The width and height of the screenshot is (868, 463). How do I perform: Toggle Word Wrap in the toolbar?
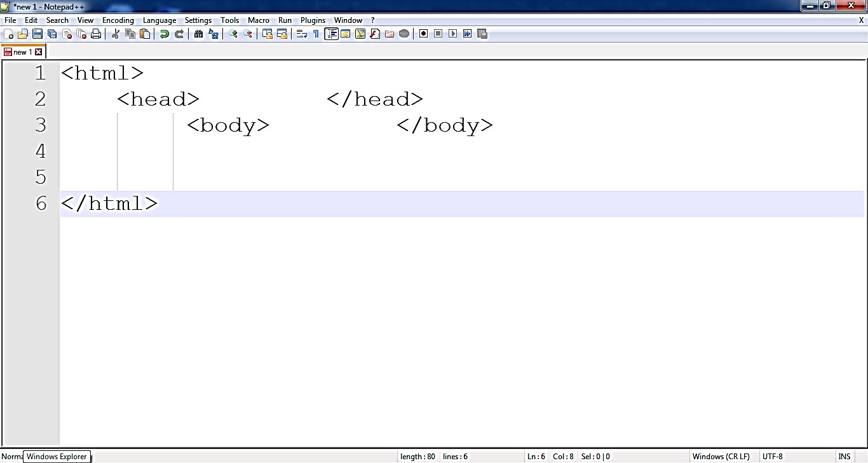(x=302, y=34)
